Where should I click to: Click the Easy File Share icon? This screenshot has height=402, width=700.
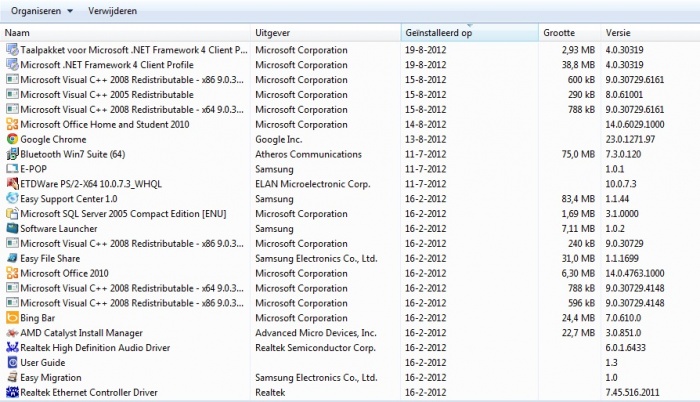pos(12,258)
